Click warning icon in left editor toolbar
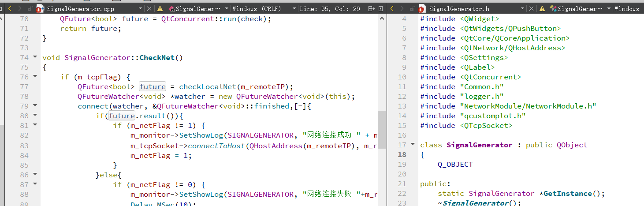This screenshot has width=644, height=206. pyautogui.click(x=160, y=8)
